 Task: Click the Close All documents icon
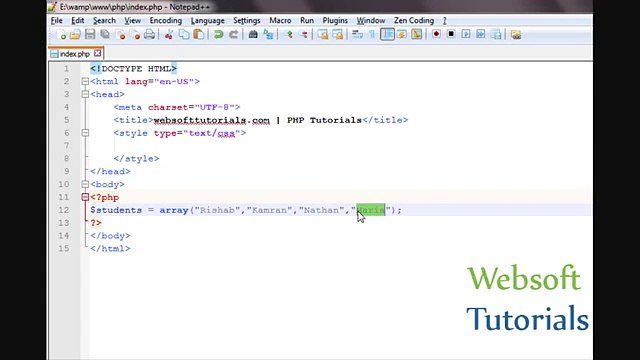(x=135, y=35)
